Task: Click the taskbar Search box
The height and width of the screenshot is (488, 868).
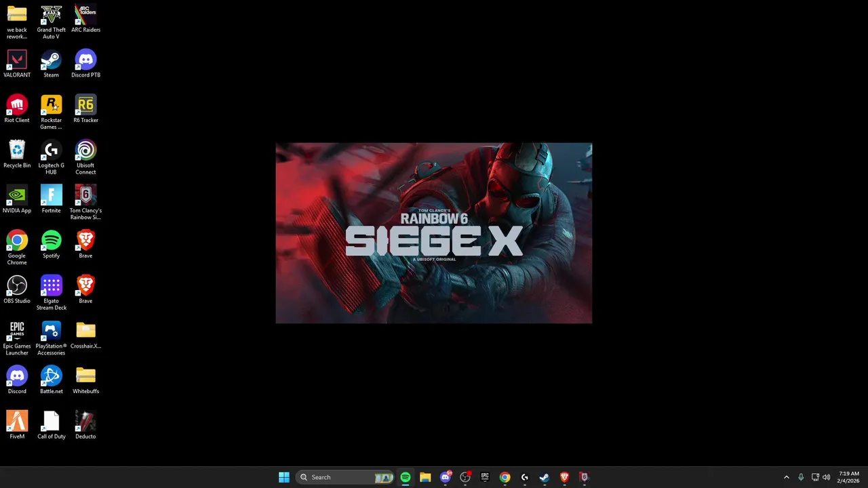Action: tap(345, 477)
